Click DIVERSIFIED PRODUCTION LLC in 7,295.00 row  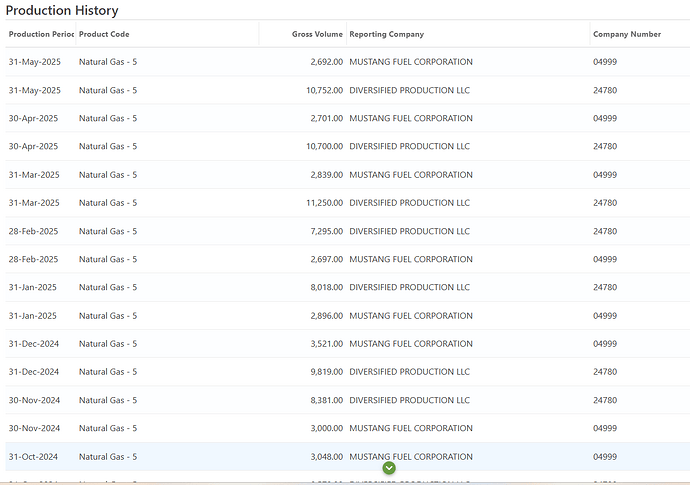(410, 231)
